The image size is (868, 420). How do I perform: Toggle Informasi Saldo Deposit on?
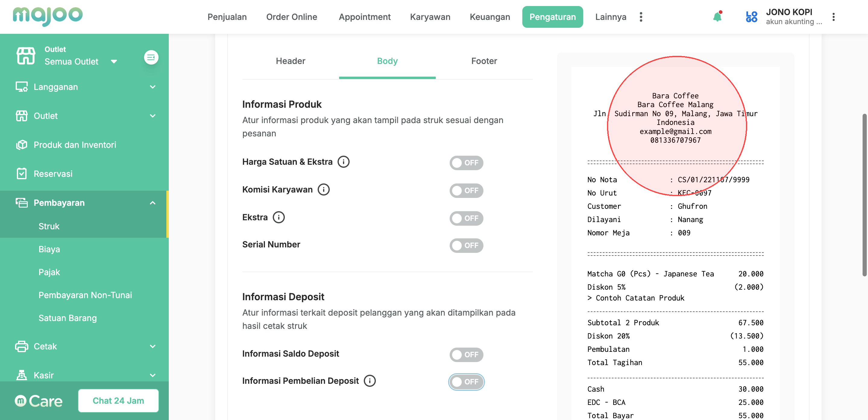[466, 355]
